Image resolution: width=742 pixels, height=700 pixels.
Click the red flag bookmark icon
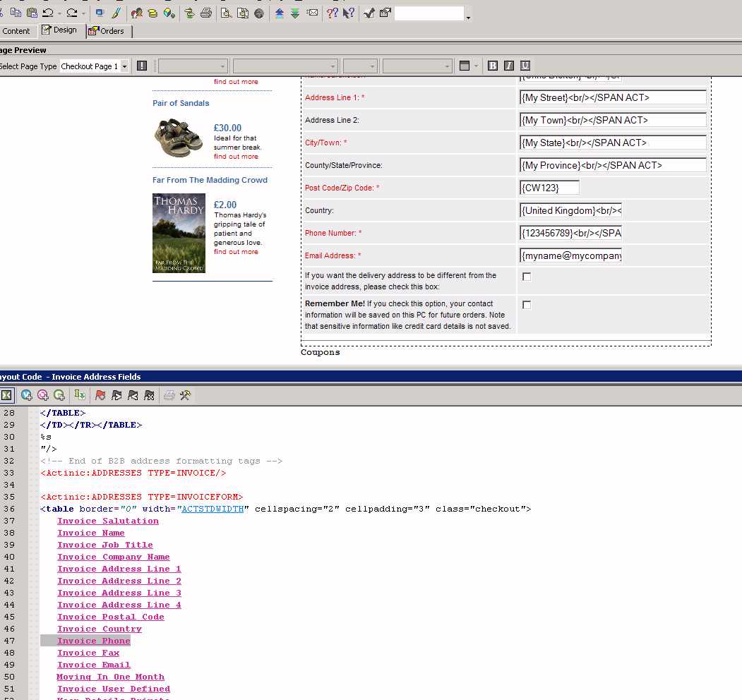tap(100, 395)
